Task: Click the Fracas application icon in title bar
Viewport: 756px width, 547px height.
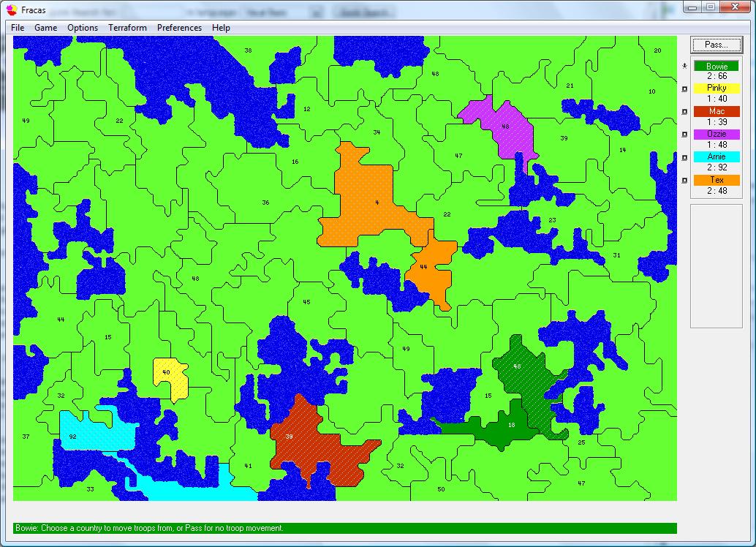Action: [12, 10]
